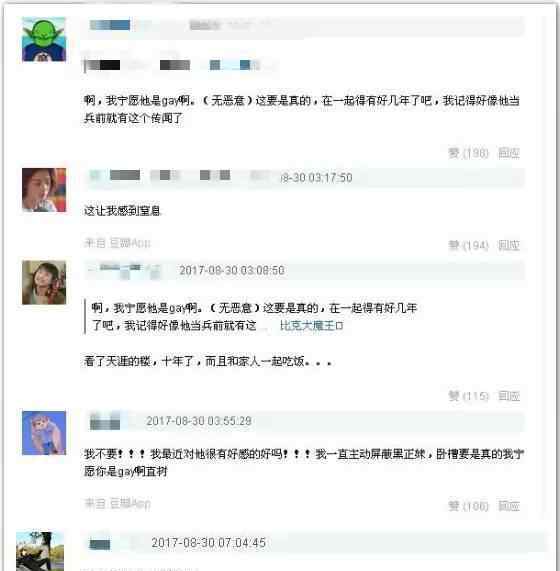Open the last commenter's outdoor photo avatar
This screenshot has width=560, height=571.
click(x=40, y=551)
